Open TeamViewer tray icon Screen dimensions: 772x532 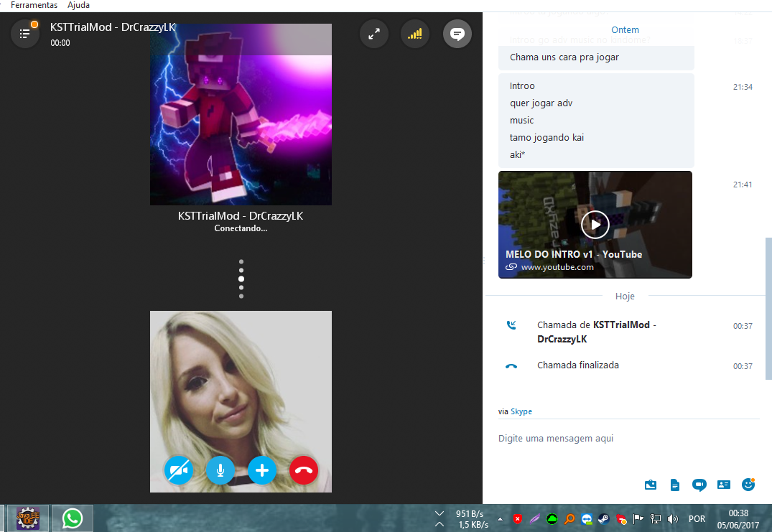tap(587, 518)
